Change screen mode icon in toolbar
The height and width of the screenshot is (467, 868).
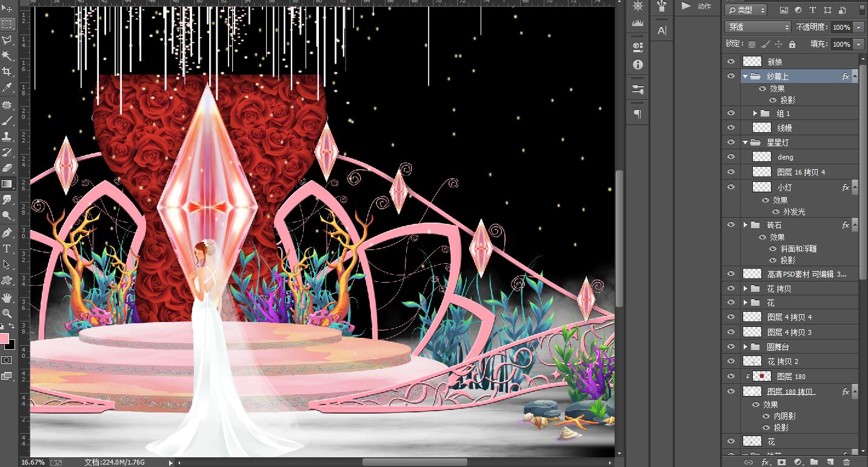coord(7,376)
